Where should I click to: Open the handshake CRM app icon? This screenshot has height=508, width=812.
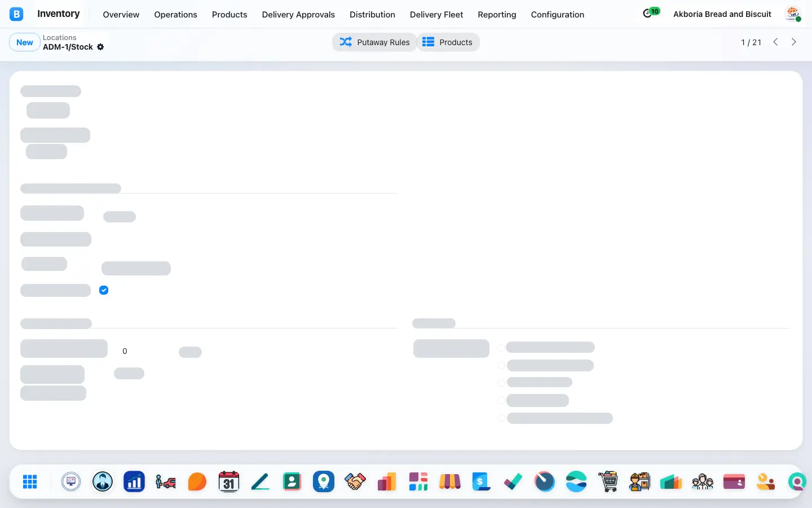(355, 481)
